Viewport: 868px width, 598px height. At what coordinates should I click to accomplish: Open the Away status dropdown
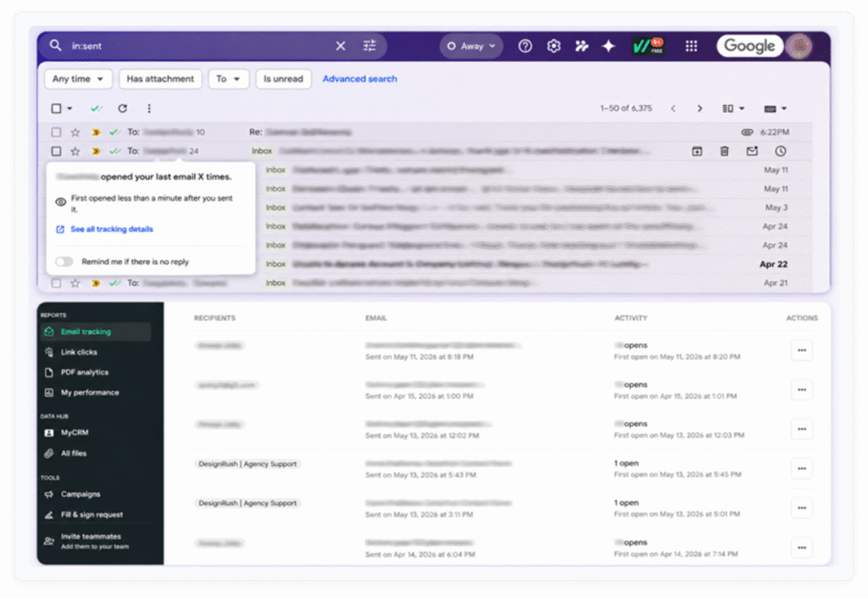click(471, 46)
